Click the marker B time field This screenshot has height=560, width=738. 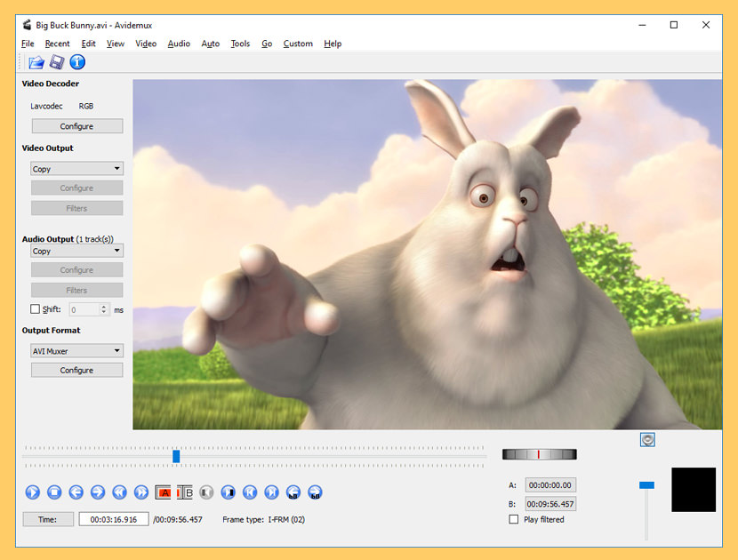point(550,504)
